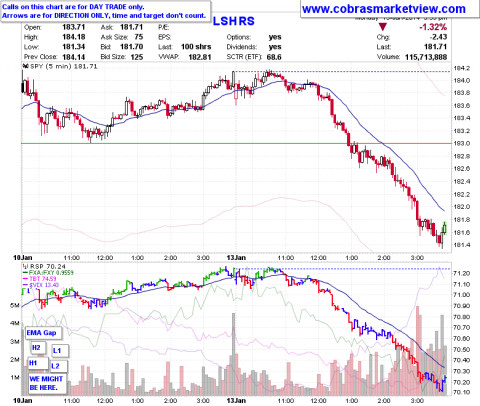Image resolution: width=480 pixels, height=406 pixels.
Task: Click the 184.2 price axis label
Action: (x=462, y=68)
